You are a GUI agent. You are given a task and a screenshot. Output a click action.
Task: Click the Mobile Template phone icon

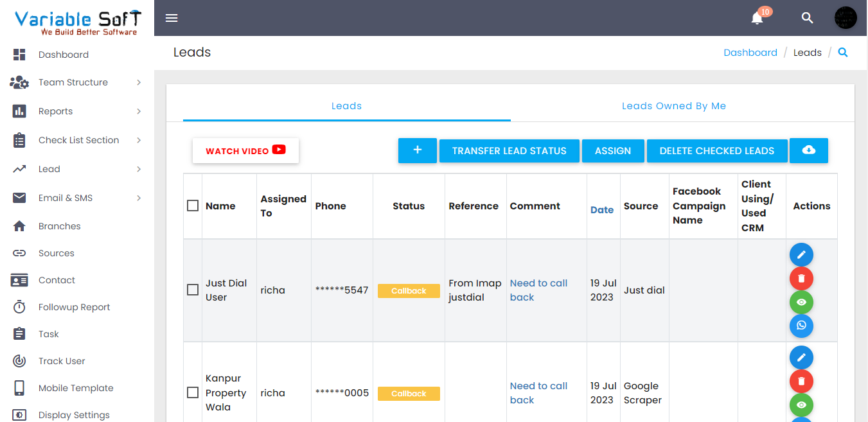pyautogui.click(x=19, y=388)
